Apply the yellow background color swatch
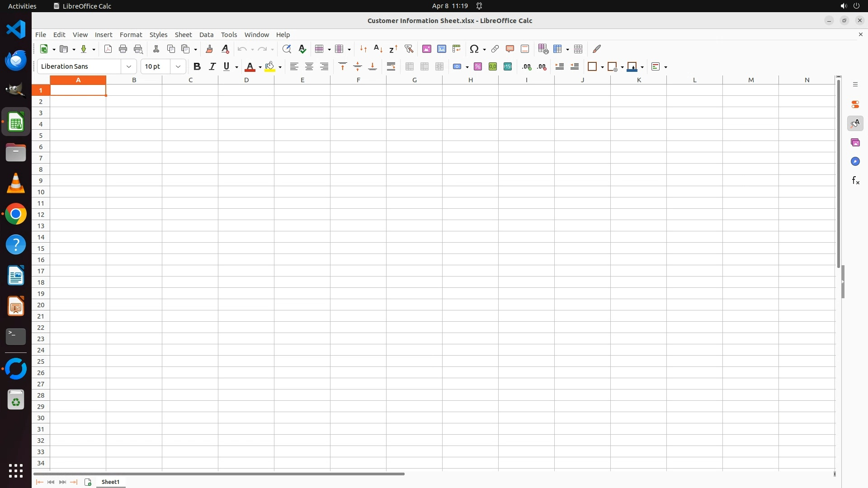The height and width of the screenshot is (488, 868). pyautogui.click(x=270, y=66)
